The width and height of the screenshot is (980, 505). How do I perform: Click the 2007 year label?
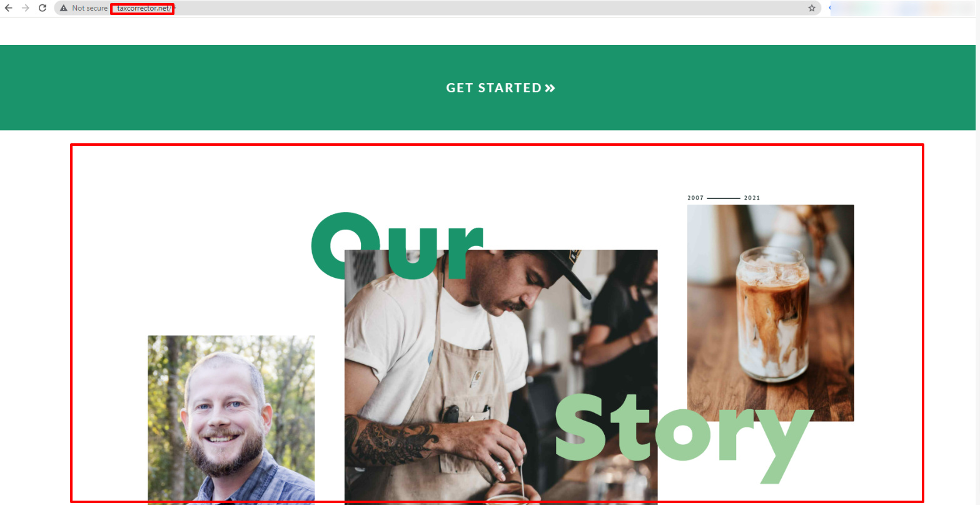pyautogui.click(x=695, y=198)
